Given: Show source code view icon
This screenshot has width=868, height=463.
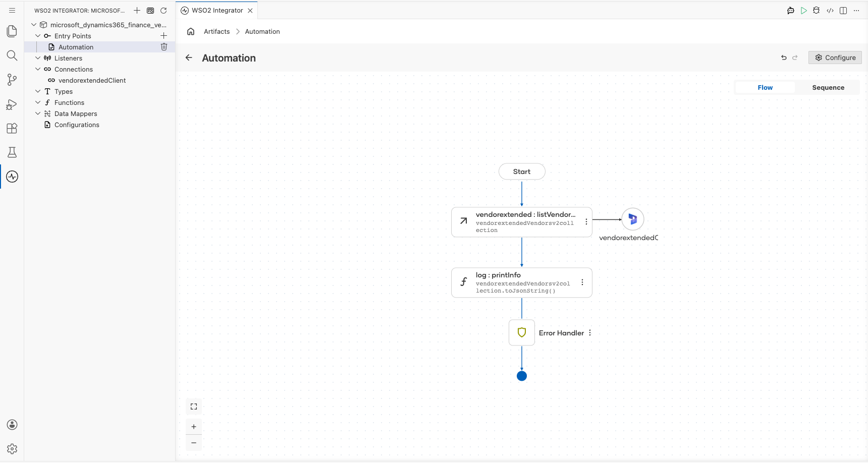Looking at the screenshot, I should pos(830,11).
